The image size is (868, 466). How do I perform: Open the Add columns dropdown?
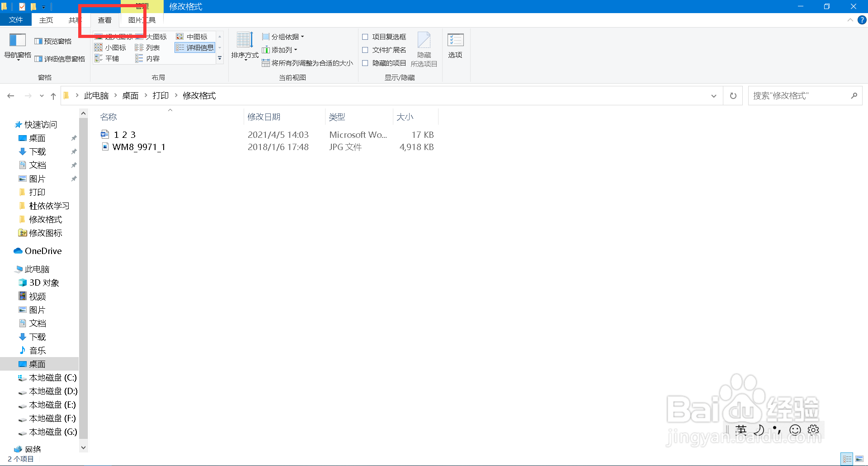(279, 50)
